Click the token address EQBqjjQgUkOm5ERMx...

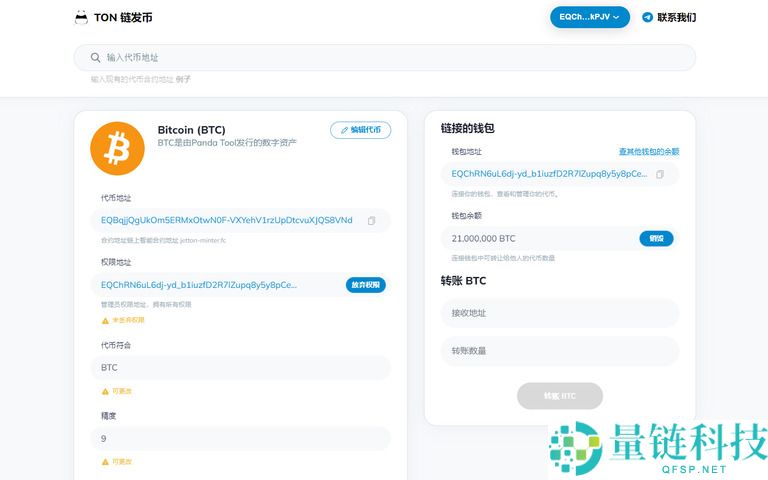[x=226, y=220]
